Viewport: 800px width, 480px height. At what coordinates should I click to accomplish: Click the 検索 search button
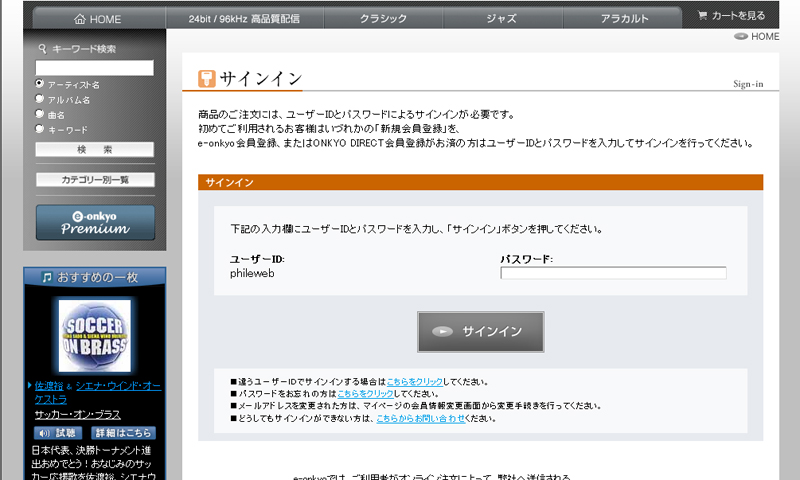click(94, 149)
